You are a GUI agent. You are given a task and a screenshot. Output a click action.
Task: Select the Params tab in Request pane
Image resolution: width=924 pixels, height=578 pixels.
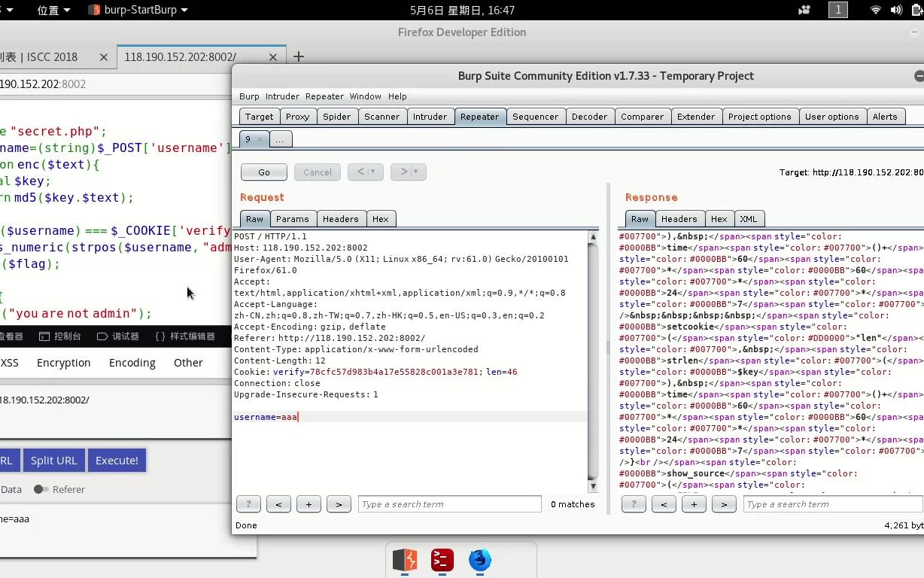tap(292, 219)
